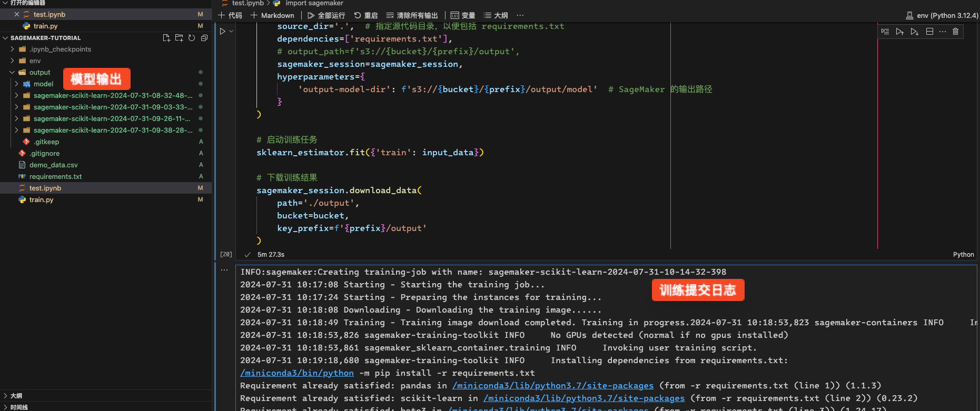This screenshot has height=411, width=980.
Task: Open pandas site-packages path link in output
Action: [x=553, y=386]
